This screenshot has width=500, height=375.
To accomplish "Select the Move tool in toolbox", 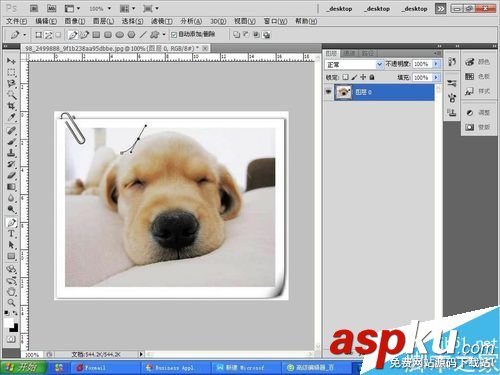I will coord(11,61).
